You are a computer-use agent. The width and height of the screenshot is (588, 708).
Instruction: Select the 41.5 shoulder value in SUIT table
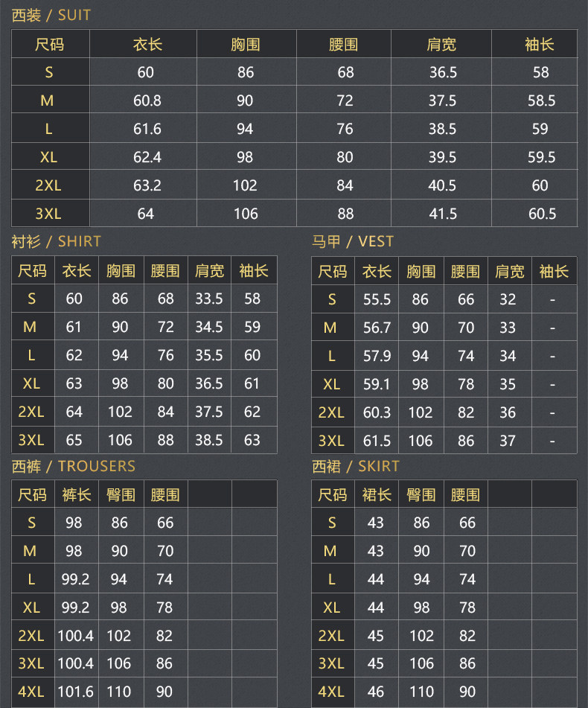(443, 214)
